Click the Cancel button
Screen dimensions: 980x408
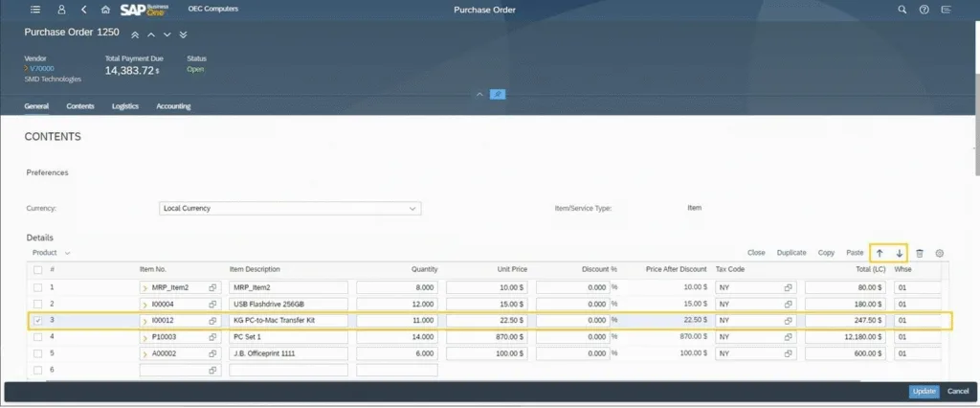click(x=958, y=391)
